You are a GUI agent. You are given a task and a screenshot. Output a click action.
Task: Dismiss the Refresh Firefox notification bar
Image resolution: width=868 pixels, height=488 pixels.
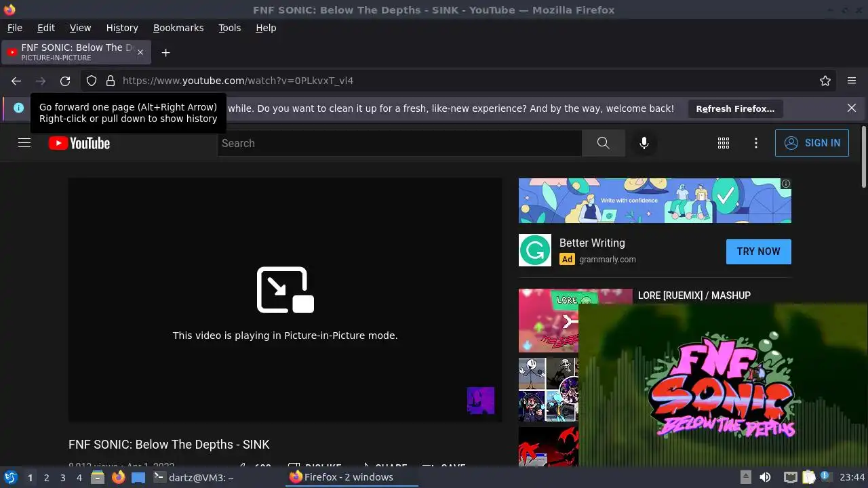pos(852,108)
